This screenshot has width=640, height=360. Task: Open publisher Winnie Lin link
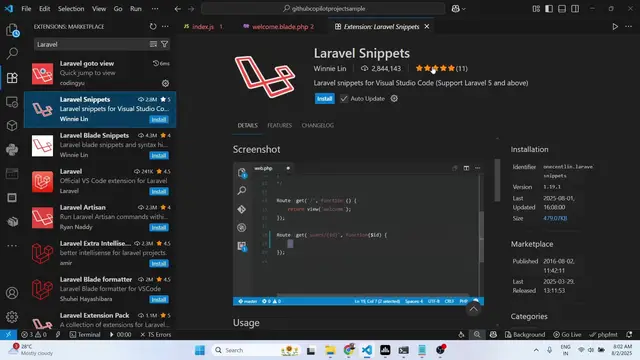[x=330, y=69]
